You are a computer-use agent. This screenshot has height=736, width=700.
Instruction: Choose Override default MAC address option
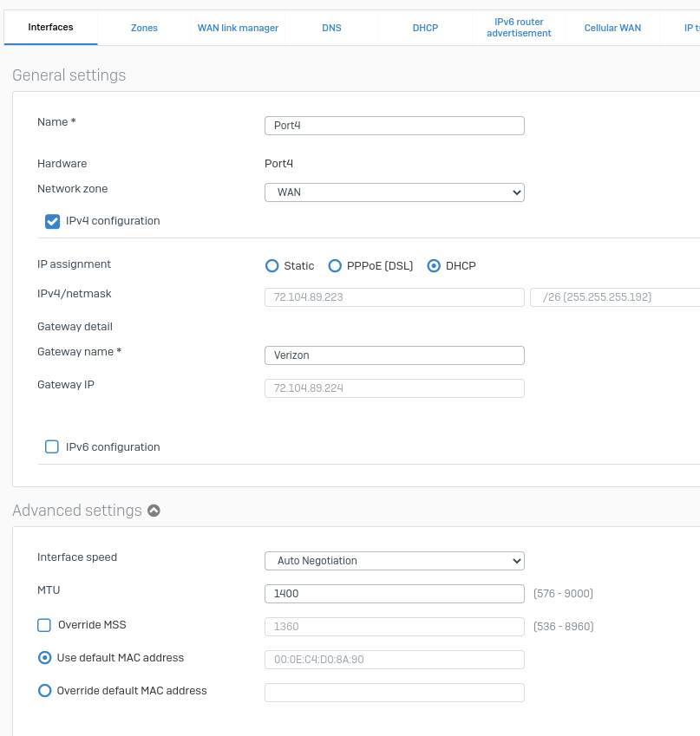[44, 691]
